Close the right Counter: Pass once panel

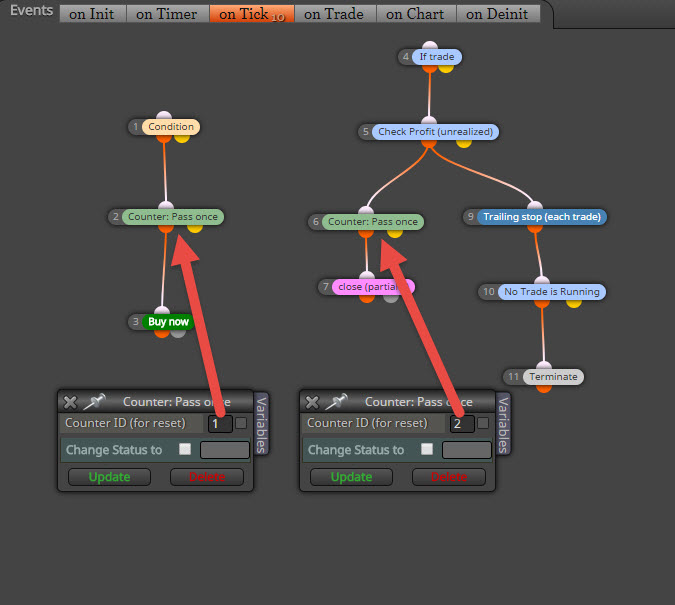click(x=312, y=402)
